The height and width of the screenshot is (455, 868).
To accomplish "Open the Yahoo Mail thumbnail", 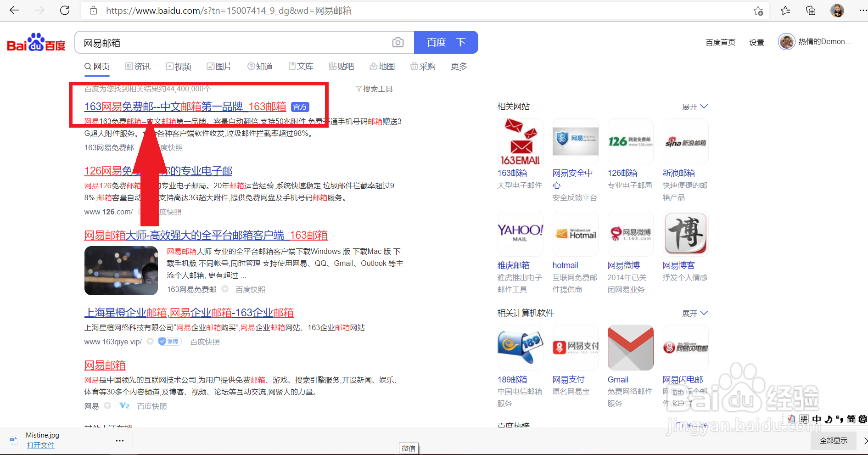I will (x=520, y=234).
